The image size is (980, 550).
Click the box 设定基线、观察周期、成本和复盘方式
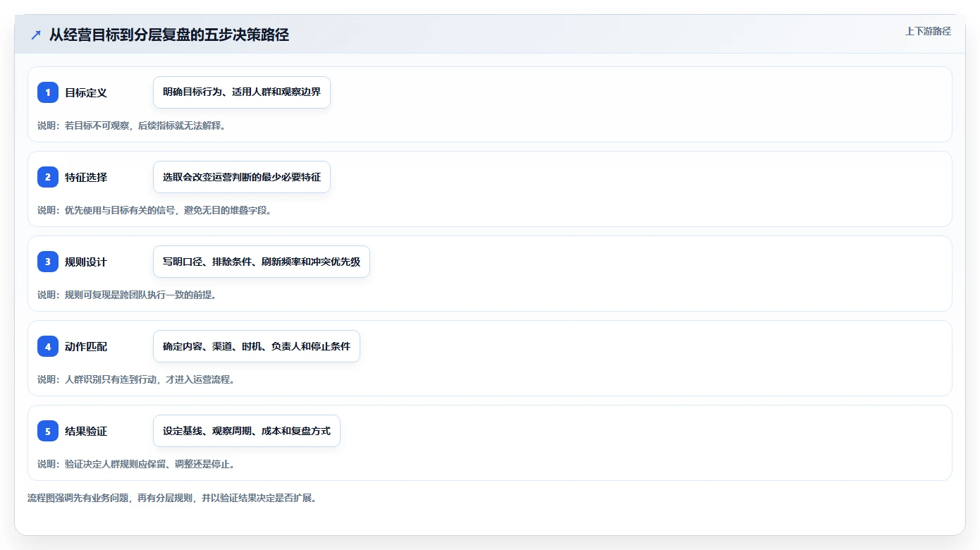[247, 431]
